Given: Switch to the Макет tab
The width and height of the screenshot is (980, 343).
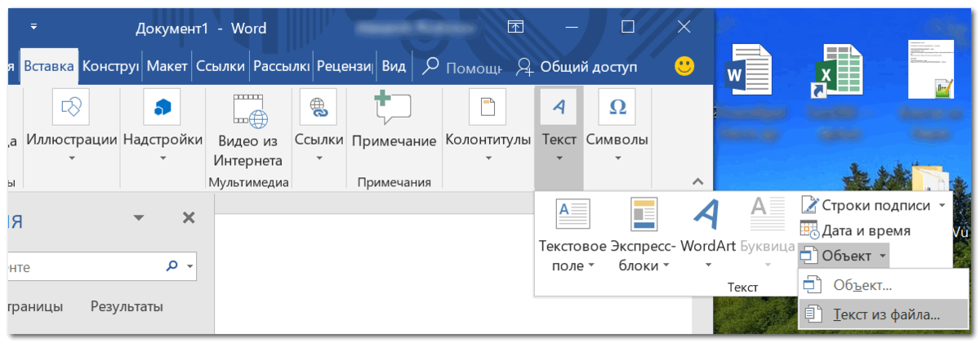Looking at the screenshot, I should (167, 67).
